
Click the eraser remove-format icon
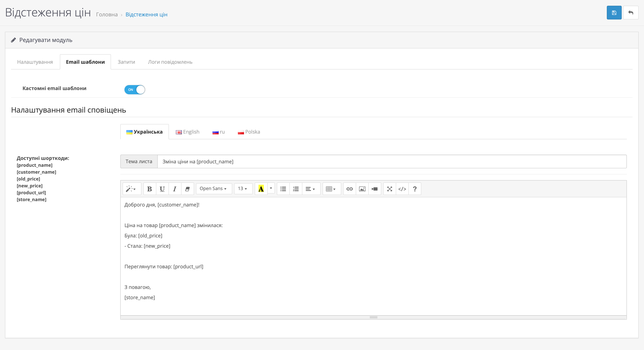[x=187, y=189]
